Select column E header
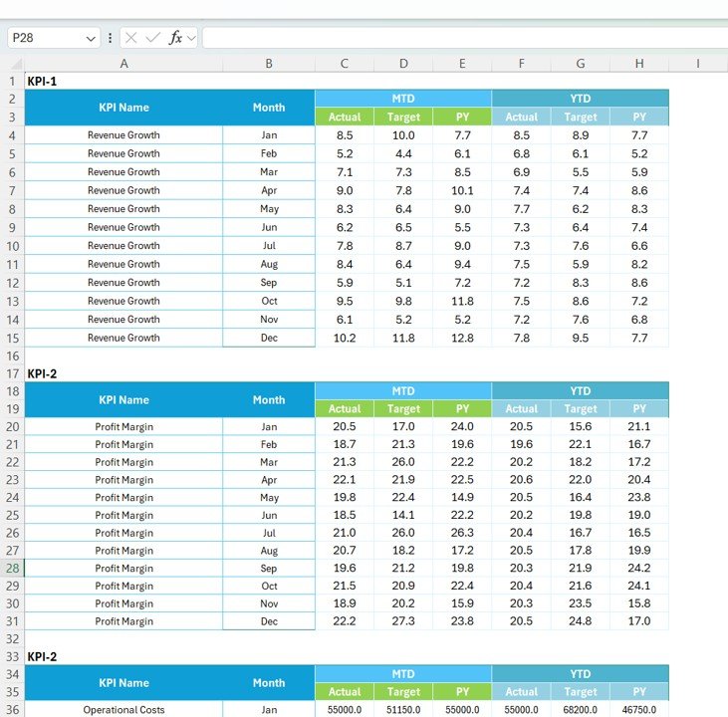 click(x=462, y=64)
